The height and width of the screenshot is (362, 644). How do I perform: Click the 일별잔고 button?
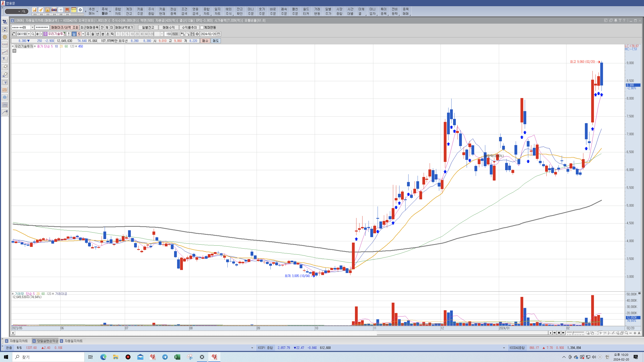148,28
